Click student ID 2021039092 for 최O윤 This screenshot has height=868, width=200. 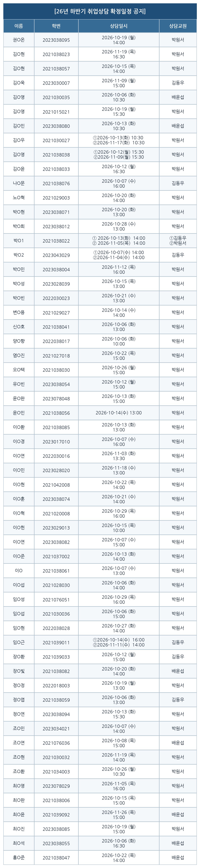pyautogui.click(x=56, y=814)
